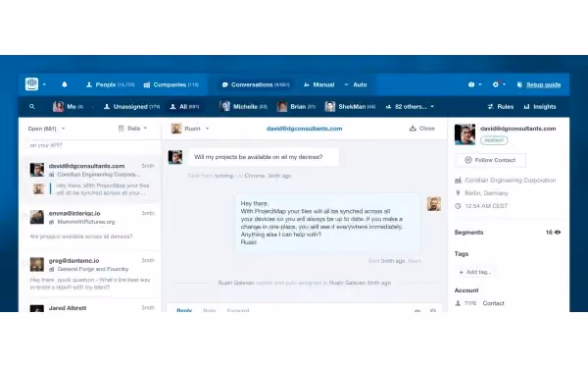The width and height of the screenshot is (588, 368).
Task: Select david@dgconsultants.com conversation in list
Action: [x=90, y=180]
